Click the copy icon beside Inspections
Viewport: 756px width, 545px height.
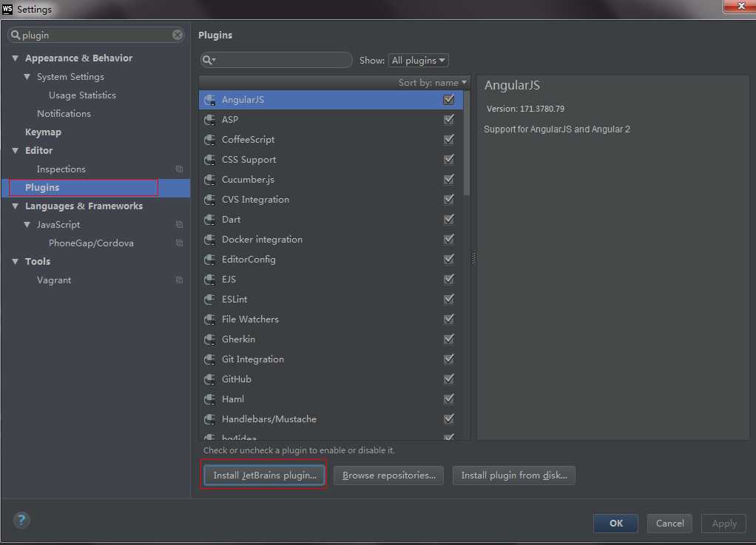(x=179, y=169)
